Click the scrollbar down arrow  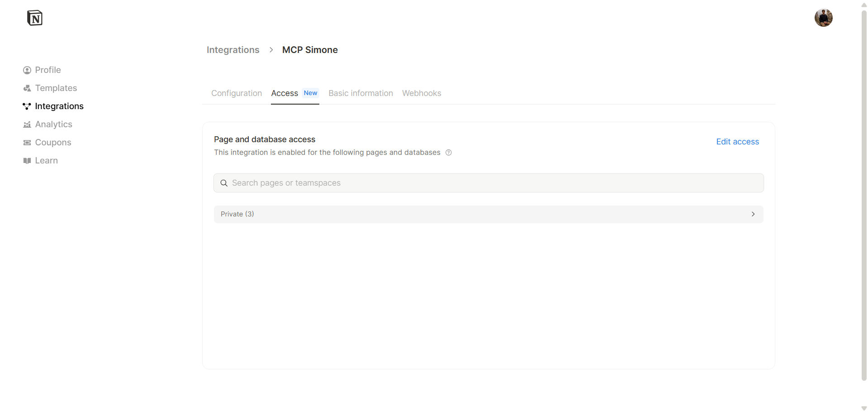[864, 408]
